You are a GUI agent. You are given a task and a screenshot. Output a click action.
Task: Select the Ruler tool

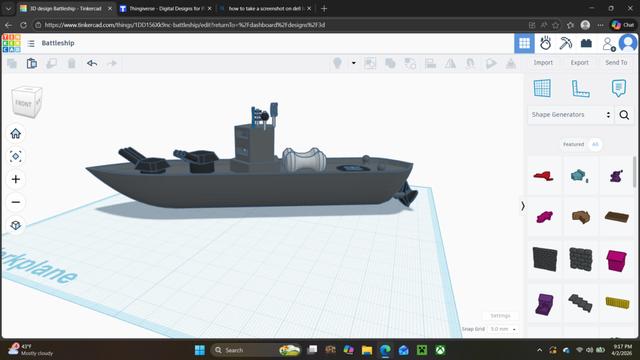[580, 89]
